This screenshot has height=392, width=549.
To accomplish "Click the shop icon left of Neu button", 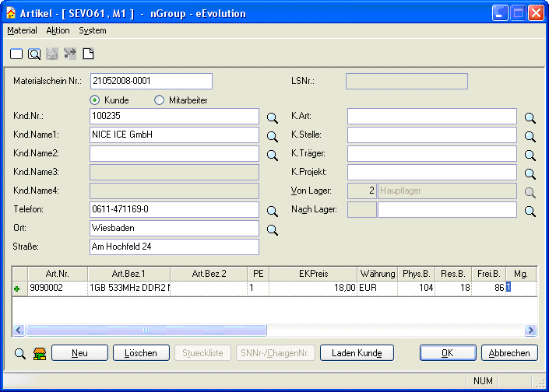I will [x=40, y=354].
